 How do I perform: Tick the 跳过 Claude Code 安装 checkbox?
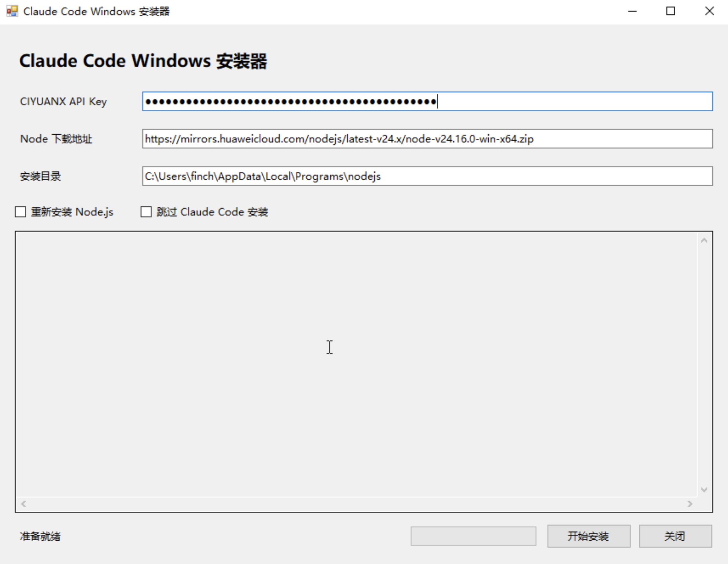click(x=146, y=212)
